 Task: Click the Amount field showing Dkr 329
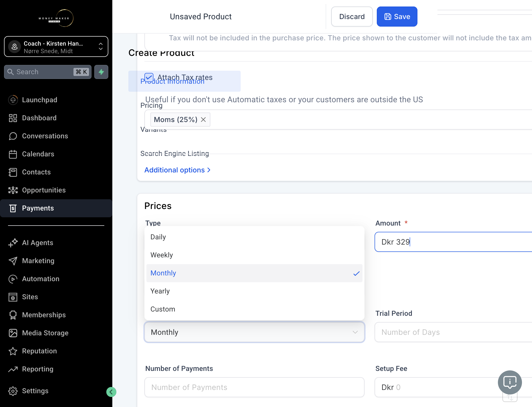pos(453,242)
